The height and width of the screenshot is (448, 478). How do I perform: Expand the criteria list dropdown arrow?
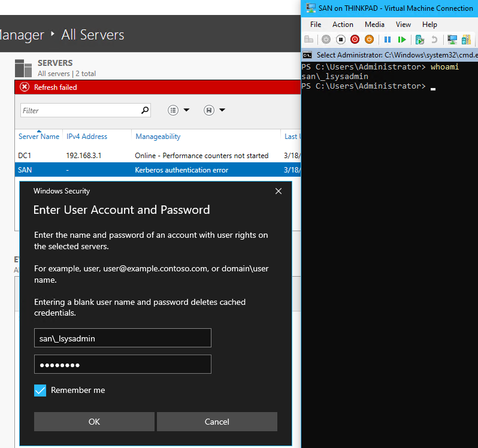click(186, 110)
